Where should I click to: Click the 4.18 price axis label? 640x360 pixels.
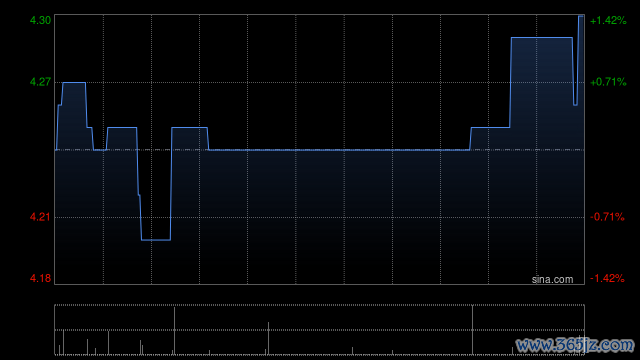point(40,278)
